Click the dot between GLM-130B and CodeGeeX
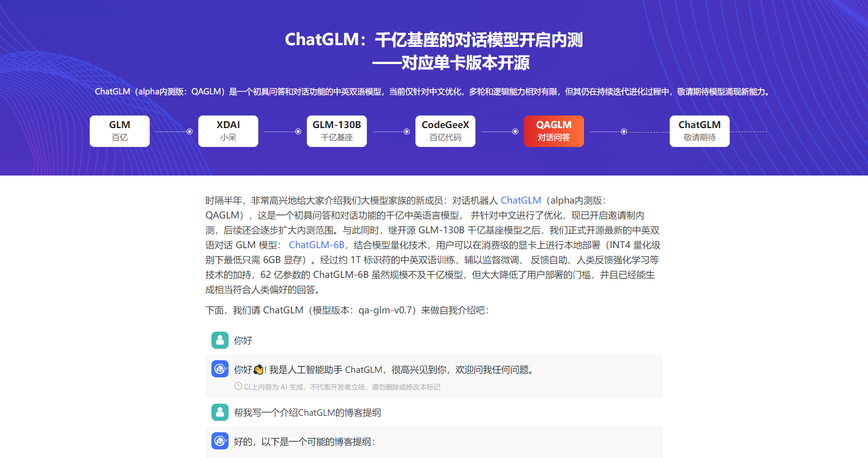The width and height of the screenshot is (868, 458). coord(407,131)
